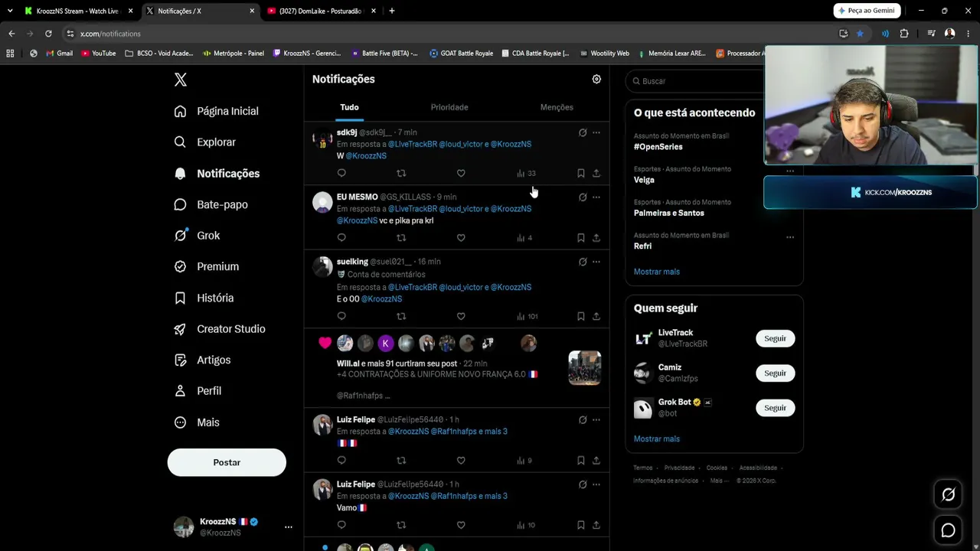Image resolution: width=980 pixels, height=551 pixels.
Task: Follow Grok Bot with Seguir button
Action: [x=775, y=408]
